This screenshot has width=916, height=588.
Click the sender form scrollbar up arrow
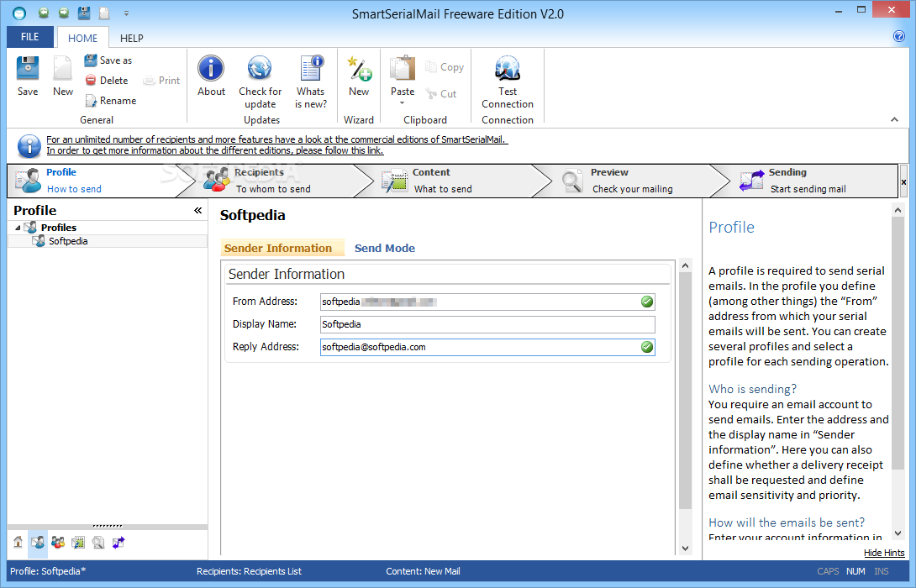686,265
